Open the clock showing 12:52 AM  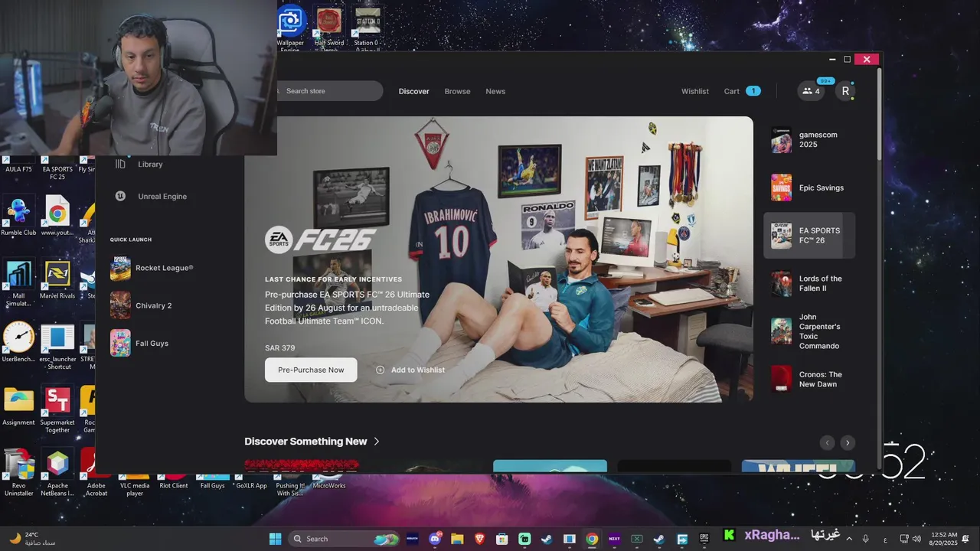[x=944, y=539]
